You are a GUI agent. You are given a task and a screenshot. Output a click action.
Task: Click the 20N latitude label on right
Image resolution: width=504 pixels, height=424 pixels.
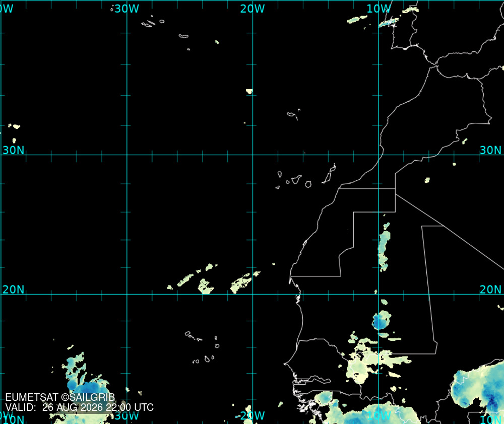pos(490,290)
